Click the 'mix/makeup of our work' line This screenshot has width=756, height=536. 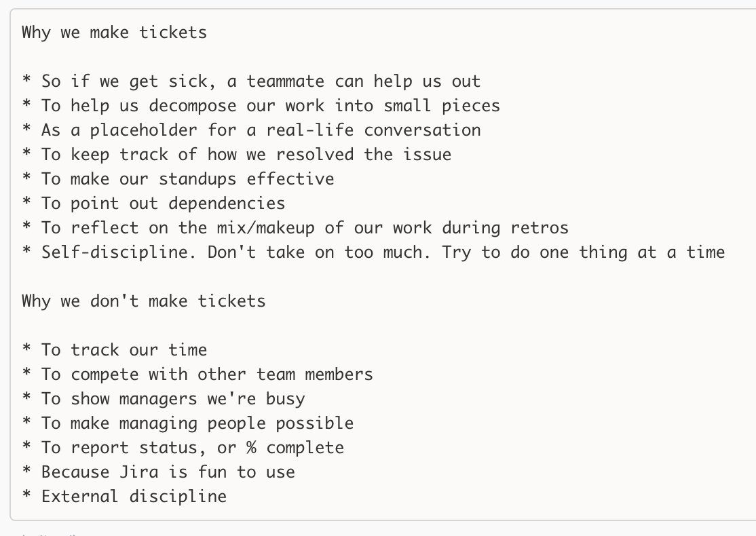[295, 227]
